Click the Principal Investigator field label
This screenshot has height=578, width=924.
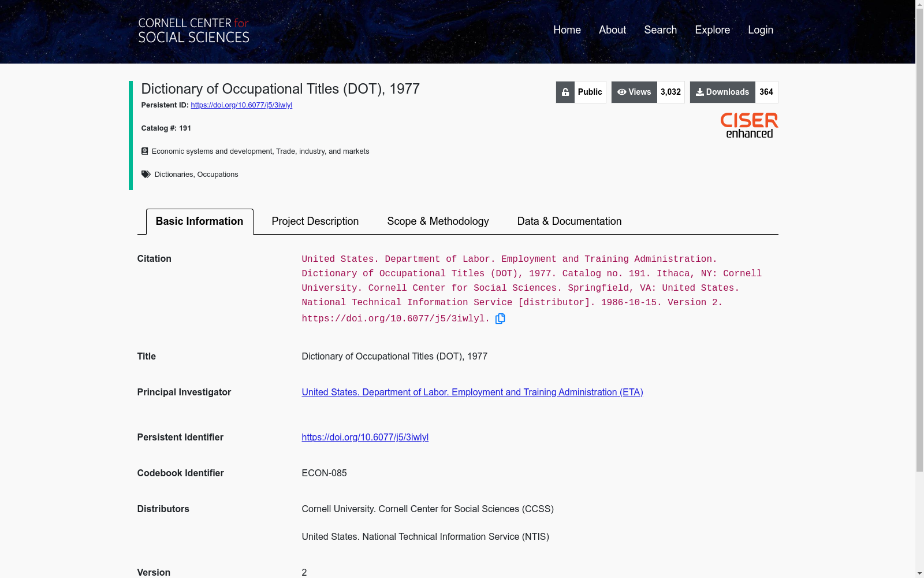click(x=184, y=392)
